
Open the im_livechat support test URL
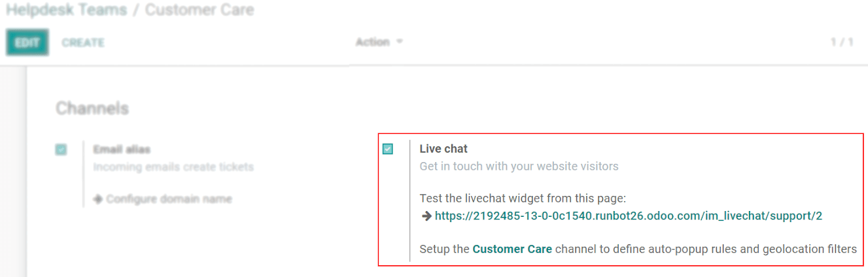[x=628, y=216]
